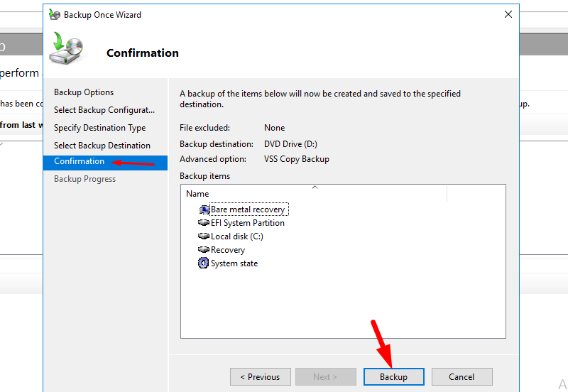
Task: Click the Recovery partition drive icon
Action: click(204, 250)
